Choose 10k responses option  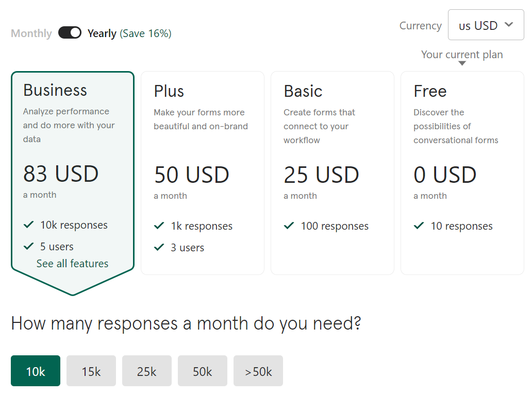tap(36, 371)
